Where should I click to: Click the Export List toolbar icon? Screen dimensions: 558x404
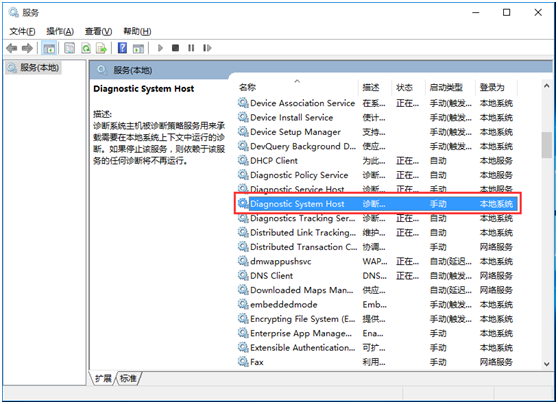pyautogui.click(x=101, y=48)
